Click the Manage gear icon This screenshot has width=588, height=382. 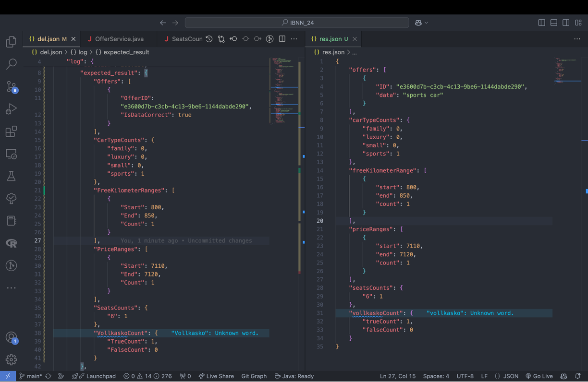(x=11, y=359)
